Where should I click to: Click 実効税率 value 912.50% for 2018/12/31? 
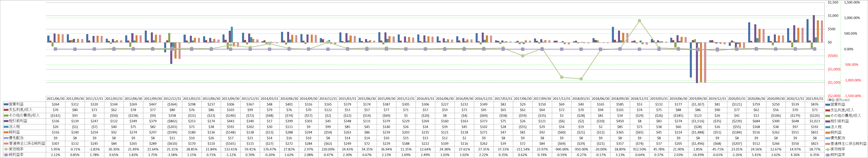click(x=639, y=149)
